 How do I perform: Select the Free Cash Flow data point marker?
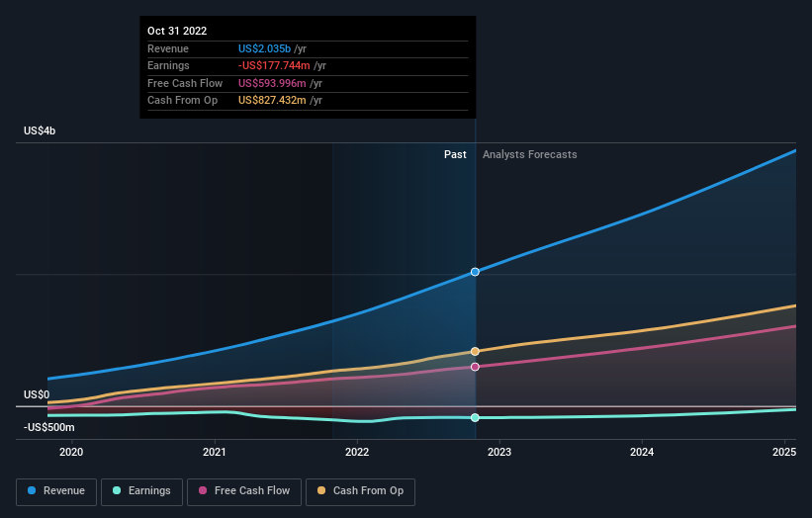[475, 367]
